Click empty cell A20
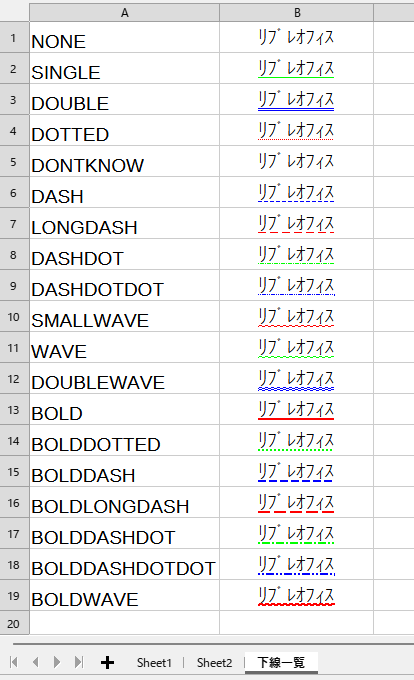414x680 pixels. (x=124, y=623)
